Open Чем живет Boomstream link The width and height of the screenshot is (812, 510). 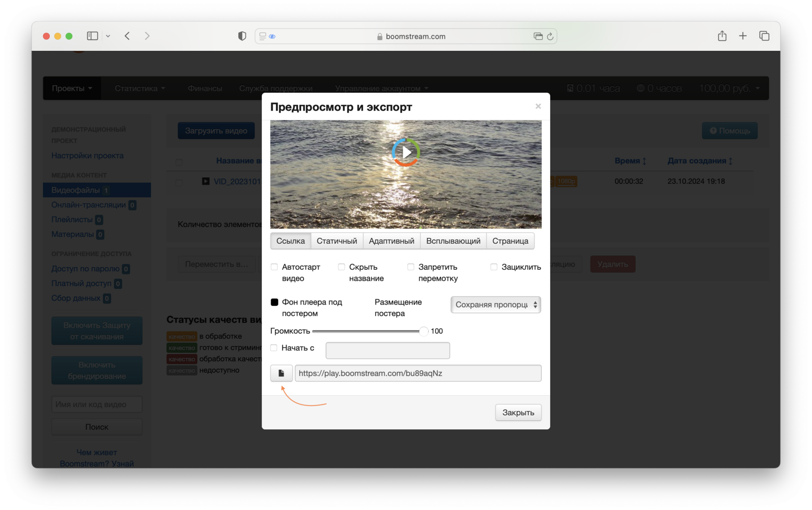97,458
